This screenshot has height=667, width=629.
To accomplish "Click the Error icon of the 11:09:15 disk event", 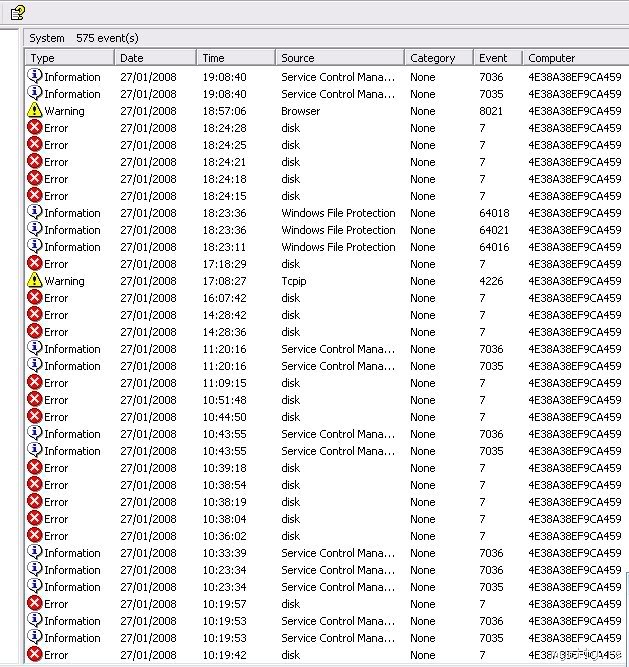I will (34, 382).
